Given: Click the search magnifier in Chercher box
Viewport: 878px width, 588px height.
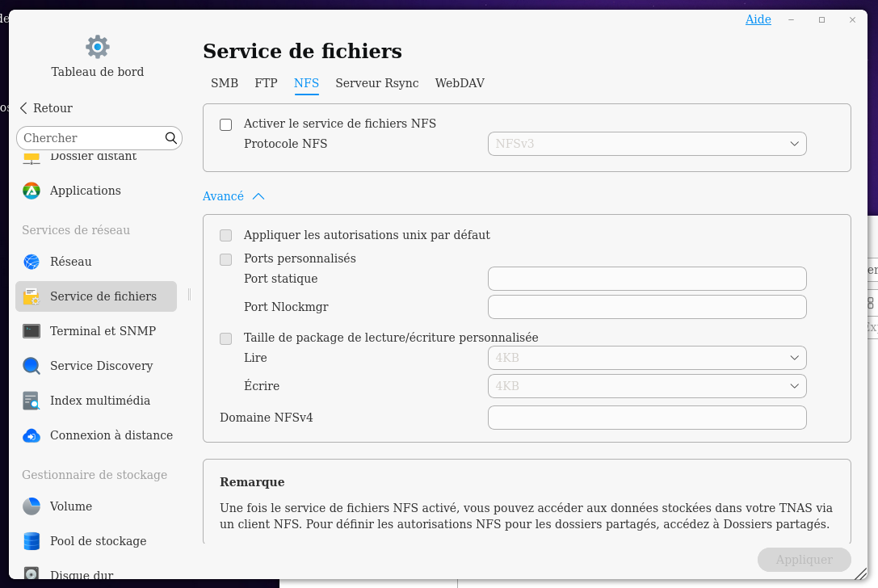Looking at the screenshot, I should [170, 138].
